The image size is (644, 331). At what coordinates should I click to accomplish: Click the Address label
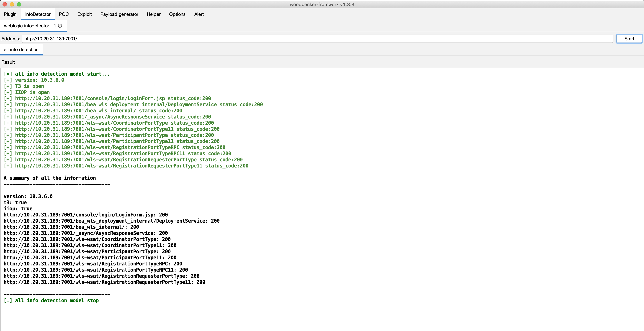tap(11, 39)
